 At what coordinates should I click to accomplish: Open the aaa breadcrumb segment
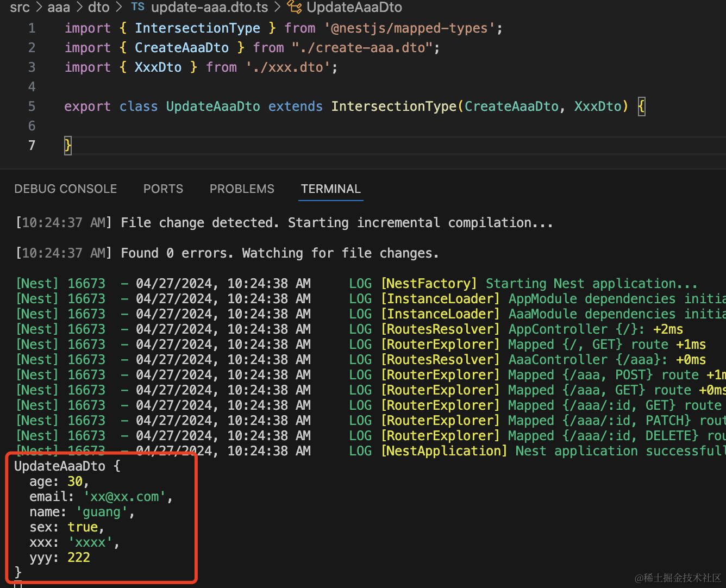click(x=59, y=7)
